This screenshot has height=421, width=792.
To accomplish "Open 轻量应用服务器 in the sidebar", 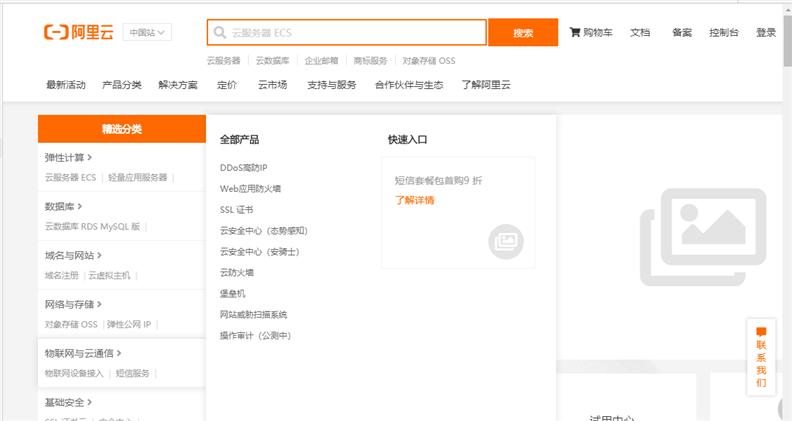I will (137, 177).
